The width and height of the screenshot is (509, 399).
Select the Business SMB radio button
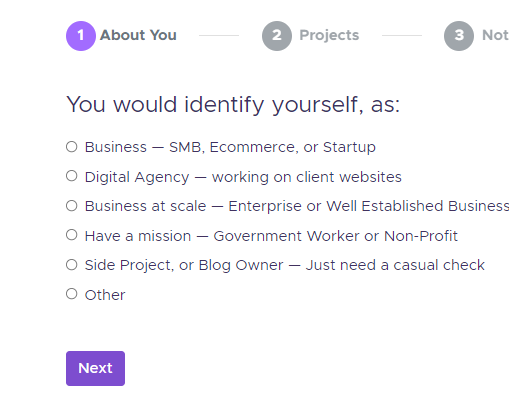(72, 147)
